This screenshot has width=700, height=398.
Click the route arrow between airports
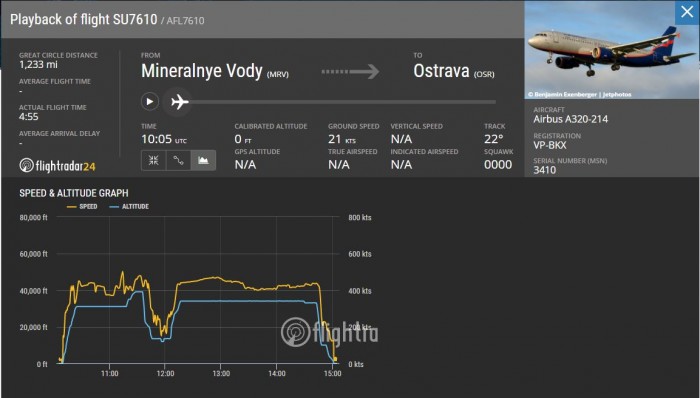tap(350, 71)
